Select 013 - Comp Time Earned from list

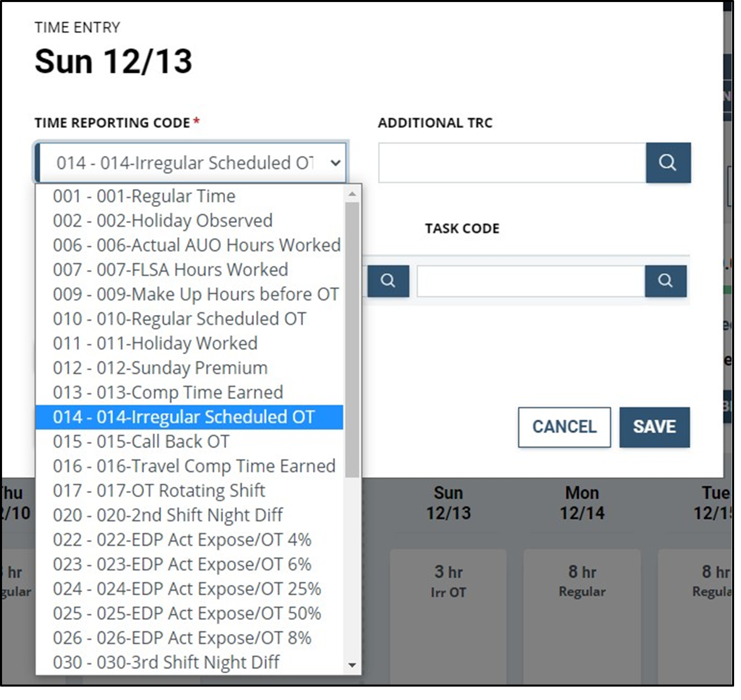point(167,392)
